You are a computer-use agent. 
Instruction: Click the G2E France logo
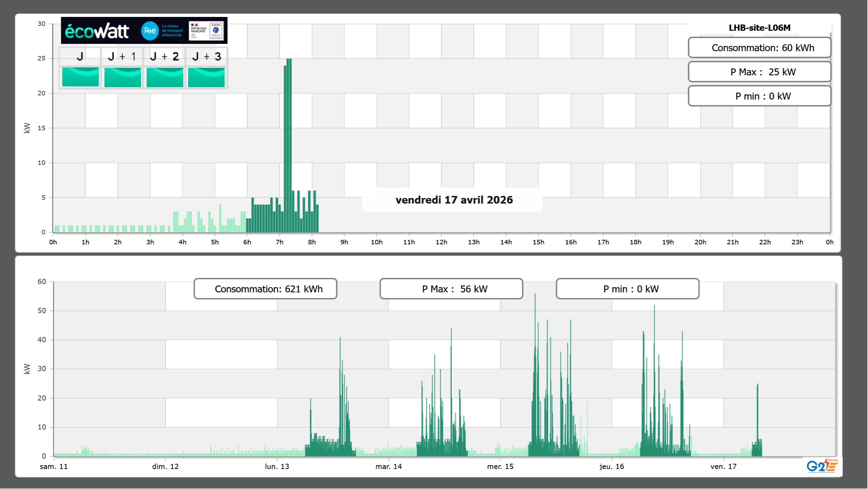[x=822, y=466]
